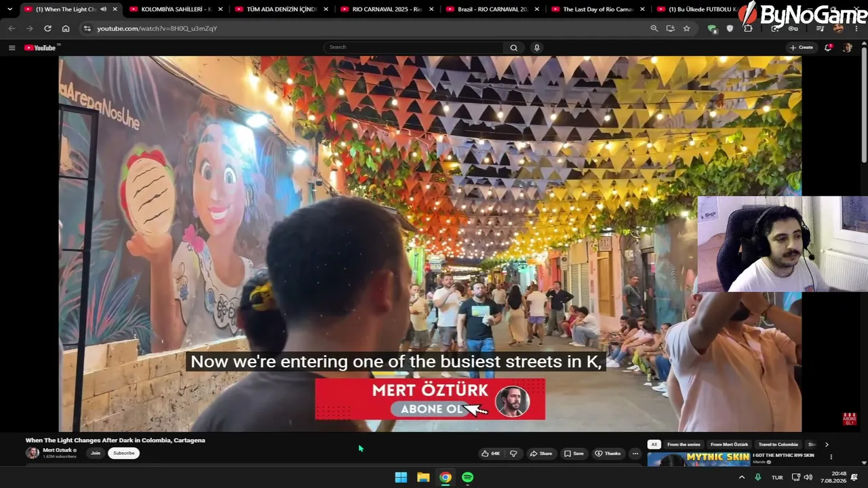View site information icon beside the URL

[87, 28]
